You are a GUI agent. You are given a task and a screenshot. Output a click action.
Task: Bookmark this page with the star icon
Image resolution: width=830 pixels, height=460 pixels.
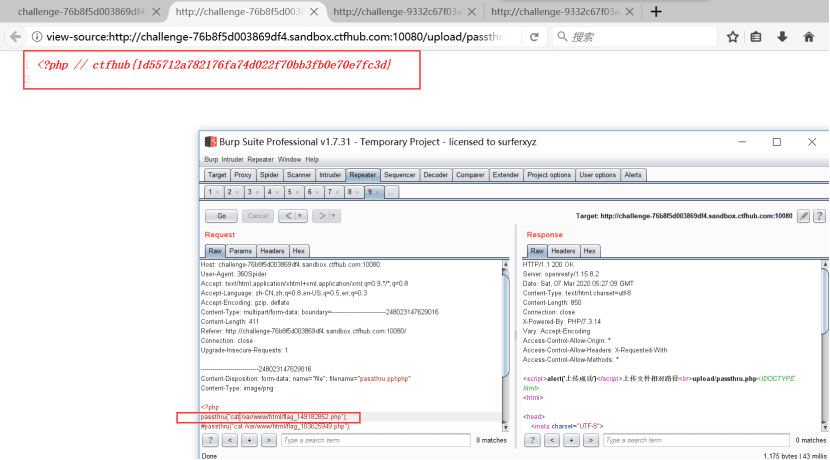(732, 37)
